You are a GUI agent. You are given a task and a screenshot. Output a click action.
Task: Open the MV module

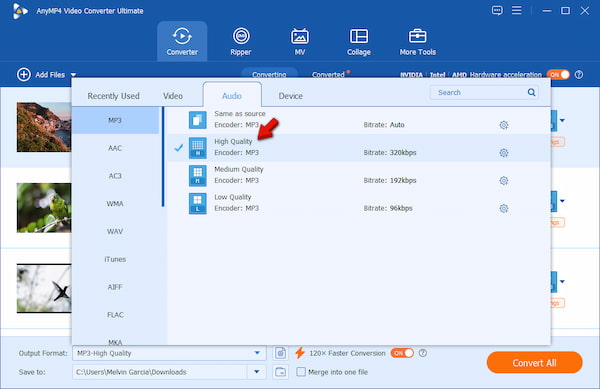pos(300,41)
